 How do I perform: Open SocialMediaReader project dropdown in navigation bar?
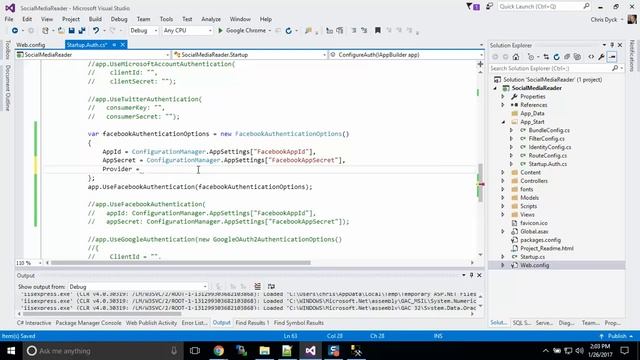pos(93,55)
